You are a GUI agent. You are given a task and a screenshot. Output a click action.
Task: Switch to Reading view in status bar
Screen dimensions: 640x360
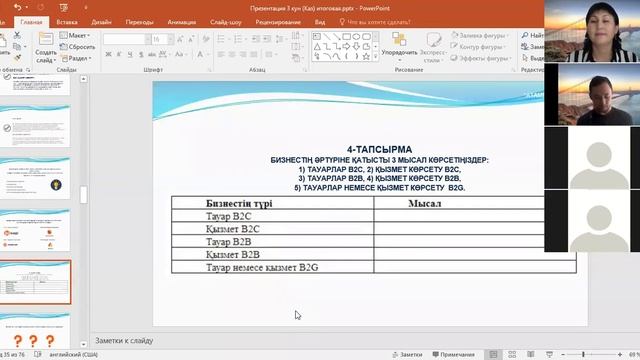tap(531, 354)
